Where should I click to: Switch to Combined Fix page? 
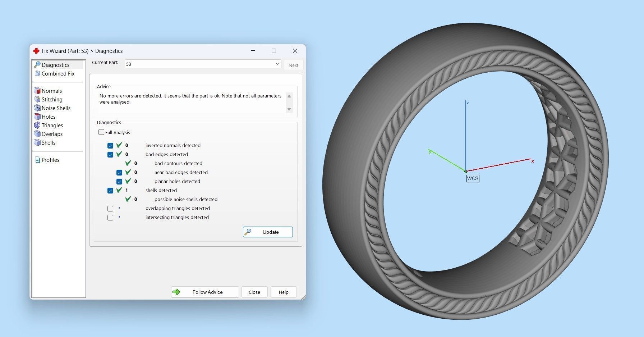58,74
